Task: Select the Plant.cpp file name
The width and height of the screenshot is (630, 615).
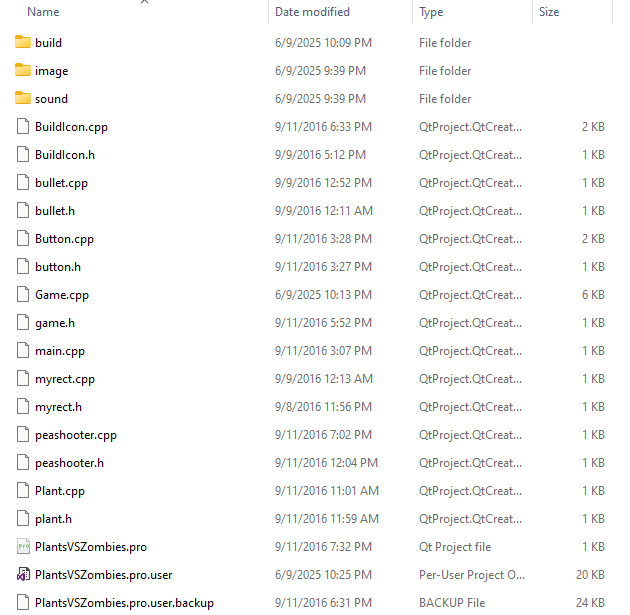Action: tap(60, 491)
